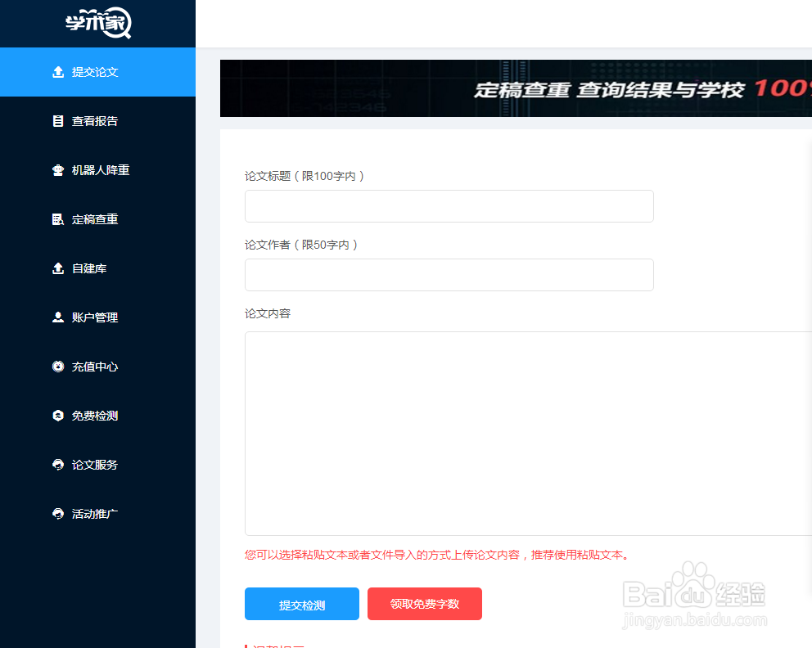Click the 定稿查重 banner image
The height and width of the screenshot is (648, 812).
[x=516, y=88]
